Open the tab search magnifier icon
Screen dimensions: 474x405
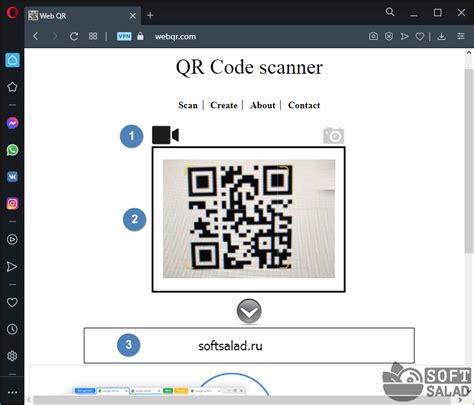coord(390,12)
